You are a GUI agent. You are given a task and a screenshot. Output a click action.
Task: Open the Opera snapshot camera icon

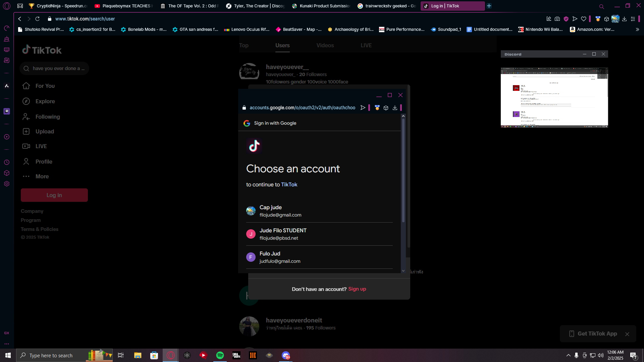click(x=557, y=19)
